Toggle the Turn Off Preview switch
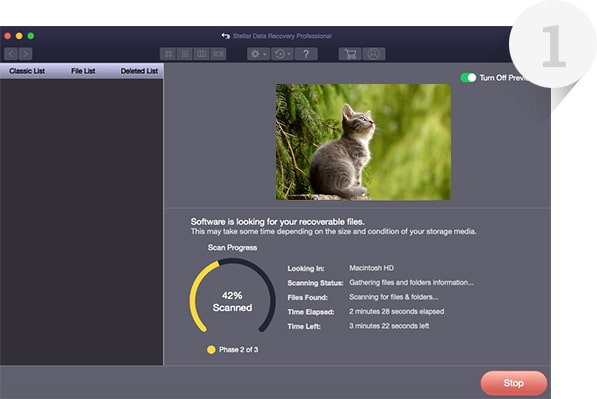Image resolution: width=597 pixels, height=399 pixels. (468, 78)
